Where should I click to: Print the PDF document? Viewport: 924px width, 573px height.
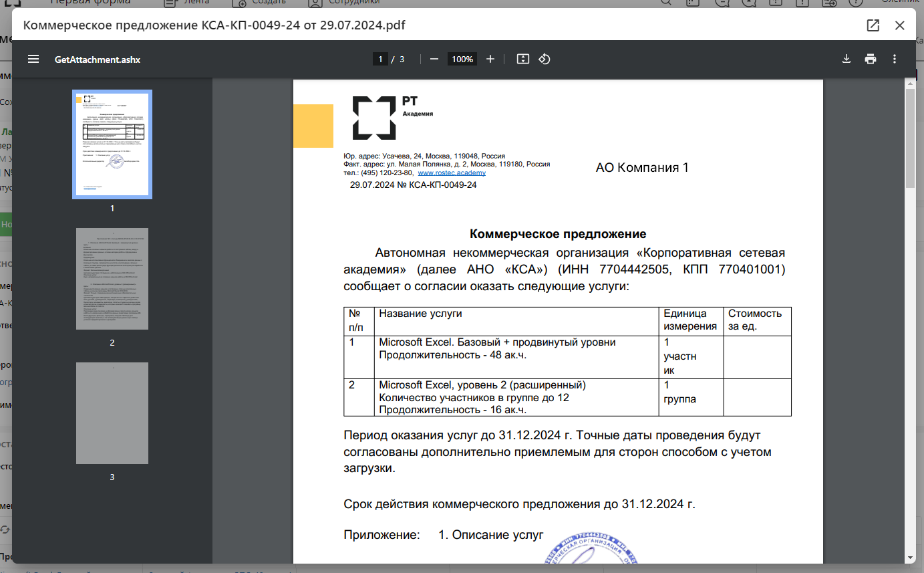870,59
